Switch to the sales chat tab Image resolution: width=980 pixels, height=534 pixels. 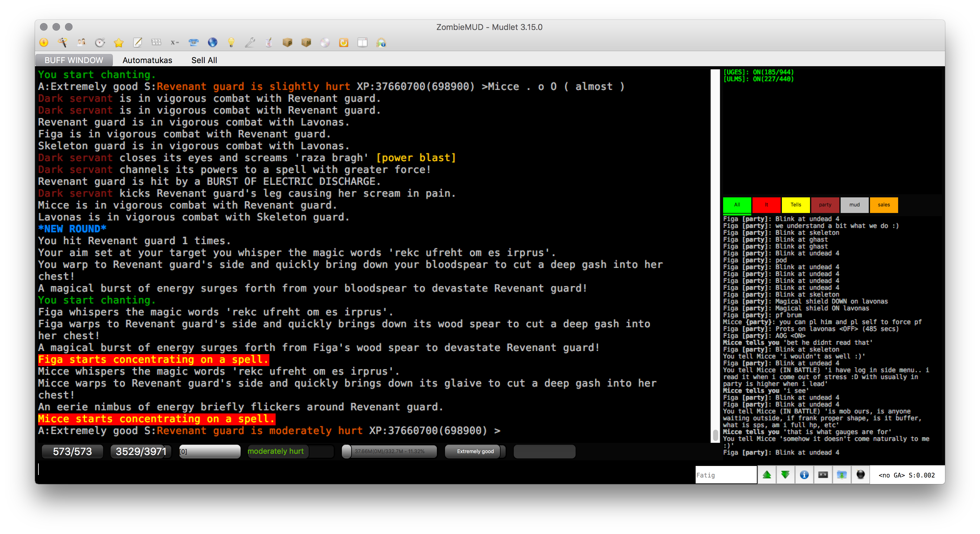(883, 205)
